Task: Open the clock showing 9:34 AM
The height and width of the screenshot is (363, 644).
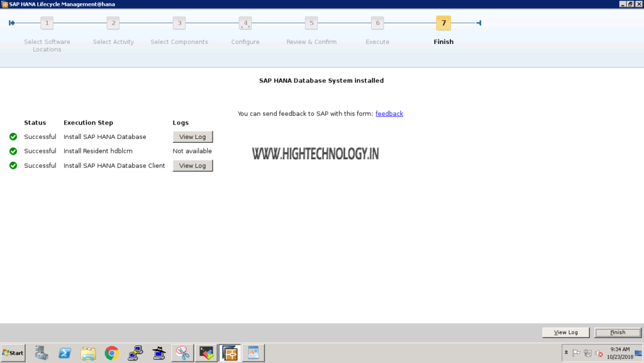Action: click(x=619, y=353)
